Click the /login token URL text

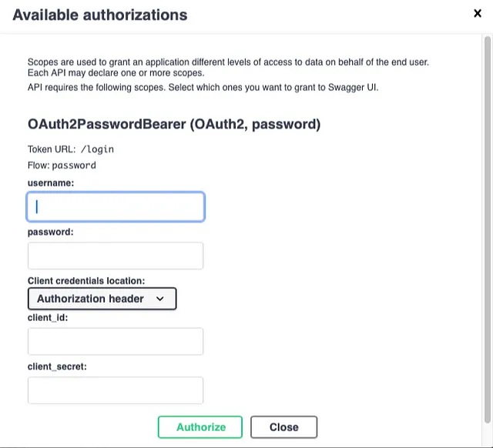97,149
